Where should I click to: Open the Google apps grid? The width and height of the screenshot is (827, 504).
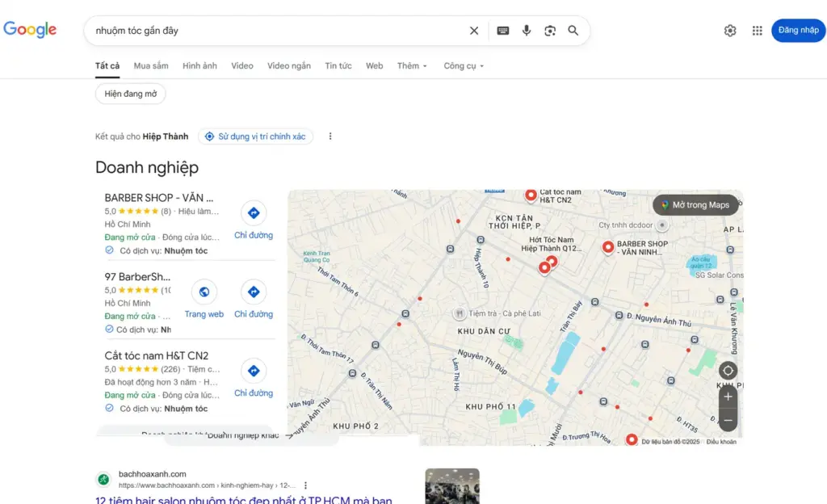[x=757, y=30]
